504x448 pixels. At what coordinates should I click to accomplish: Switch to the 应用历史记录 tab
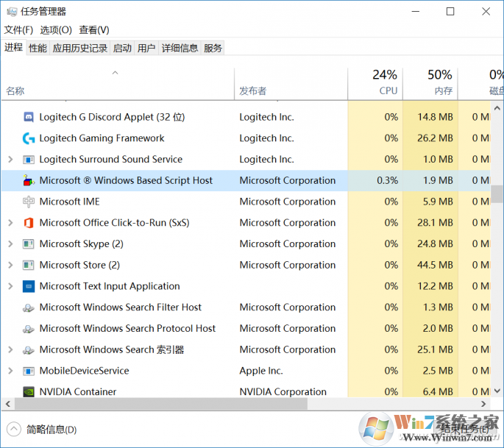pyautogui.click(x=79, y=49)
